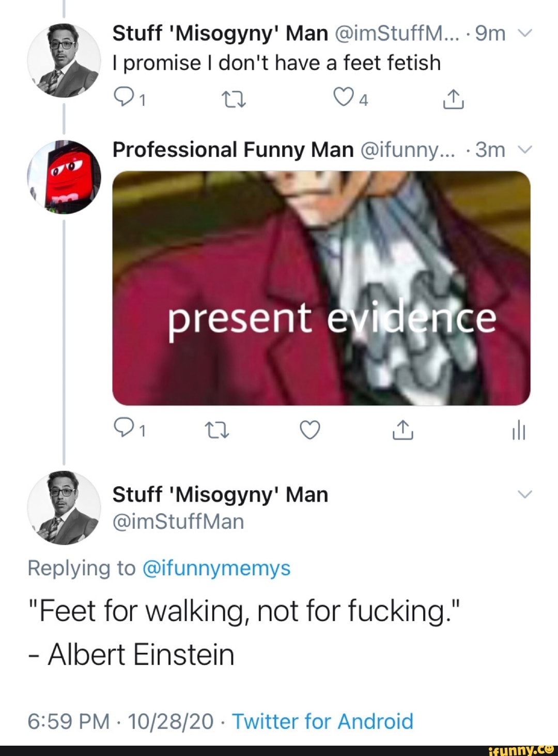
Task: Expand menu chevron on Albert Einstein tweet
Action: [x=524, y=495]
